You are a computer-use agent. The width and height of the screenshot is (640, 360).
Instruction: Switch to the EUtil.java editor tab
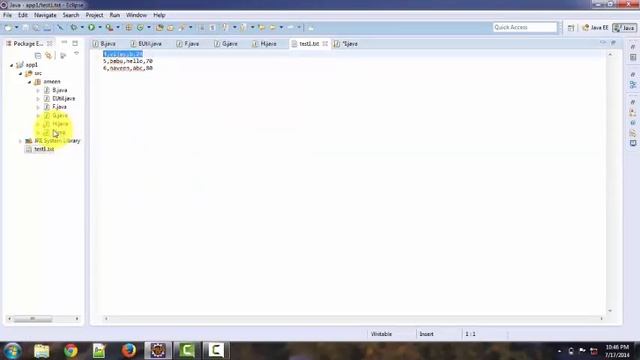(146, 44)
